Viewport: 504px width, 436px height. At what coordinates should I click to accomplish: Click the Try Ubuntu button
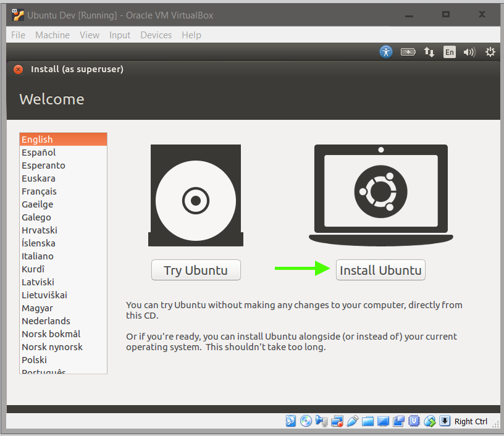pyautogui.click(x=196, y=270)
